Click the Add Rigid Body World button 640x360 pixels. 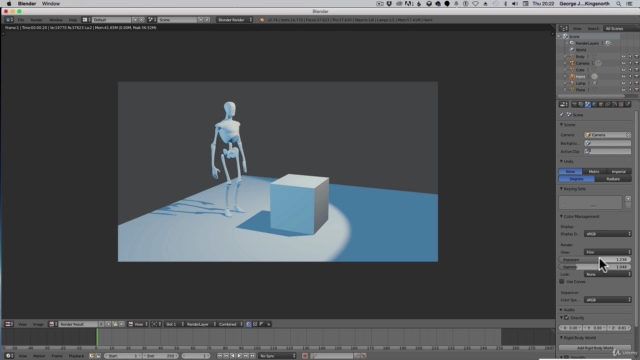tap(595, 348)
